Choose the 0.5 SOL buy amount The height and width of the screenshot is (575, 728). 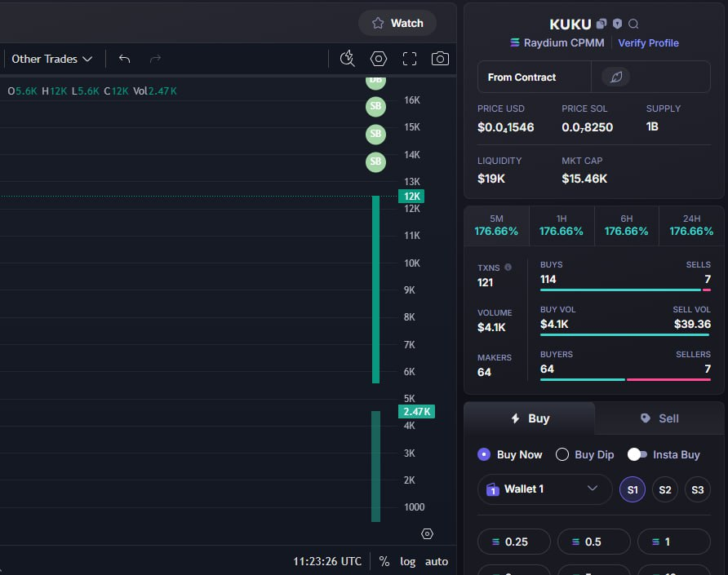(x=594, y=542)
